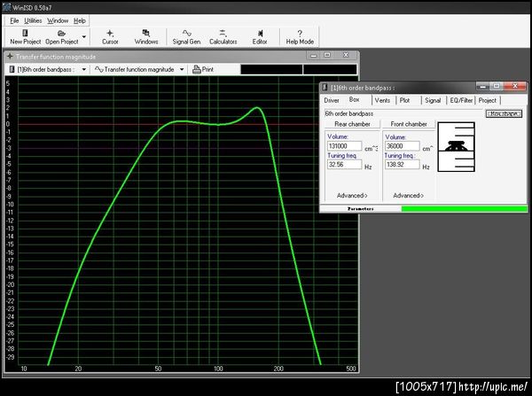Viewport: 532px width, 396px height.
Task: Click Advanced under the Rear chamber
Action: [x=352, y=195]
